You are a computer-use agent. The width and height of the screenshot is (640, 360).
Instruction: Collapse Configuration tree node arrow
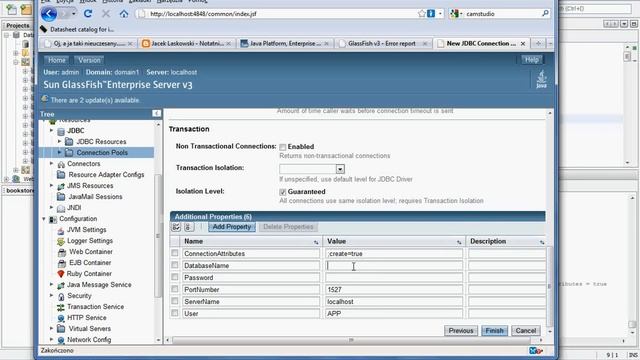click(x=44, y=219)
